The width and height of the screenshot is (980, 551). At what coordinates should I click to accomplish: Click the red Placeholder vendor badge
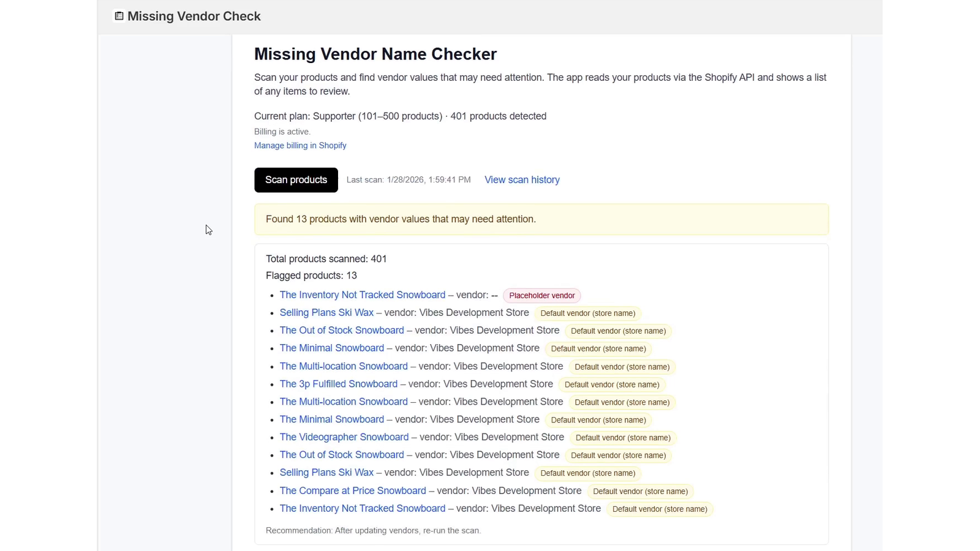click(541, 296)
